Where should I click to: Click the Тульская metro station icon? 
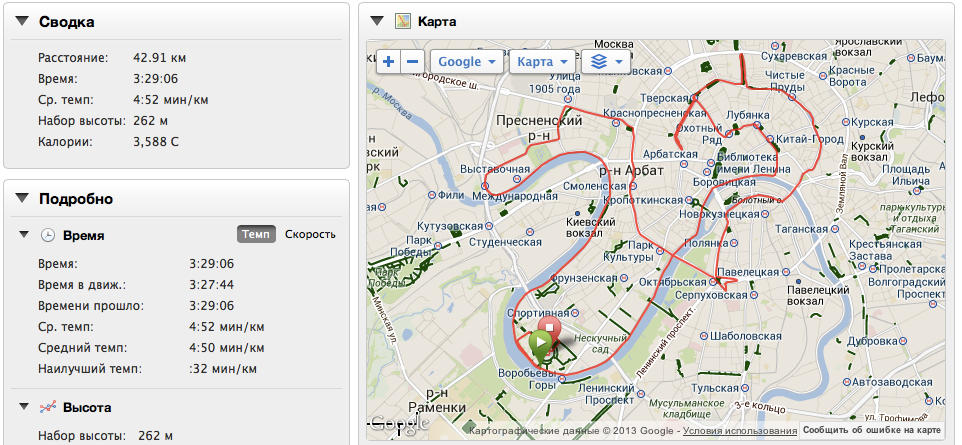(744, 388)
